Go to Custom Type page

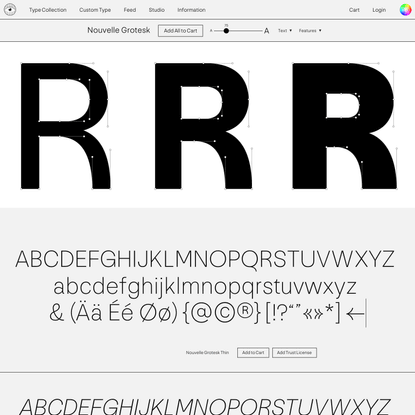click(95, 10)
